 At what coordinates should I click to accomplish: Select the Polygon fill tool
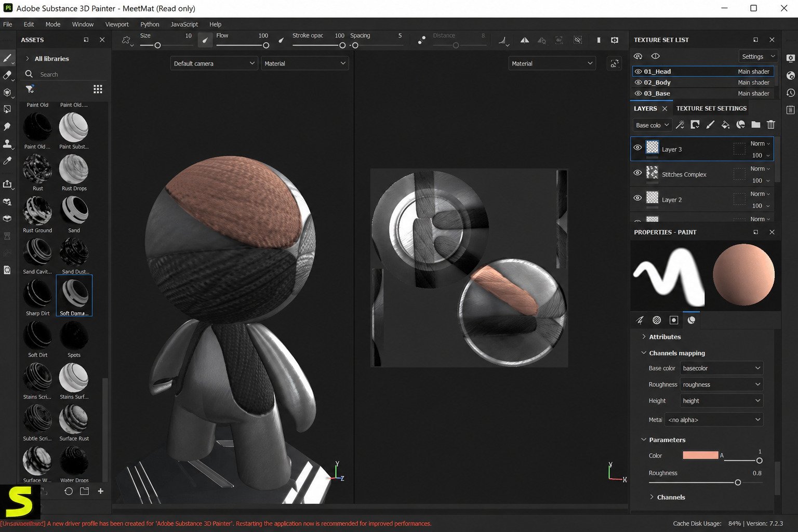coord(7,110)
